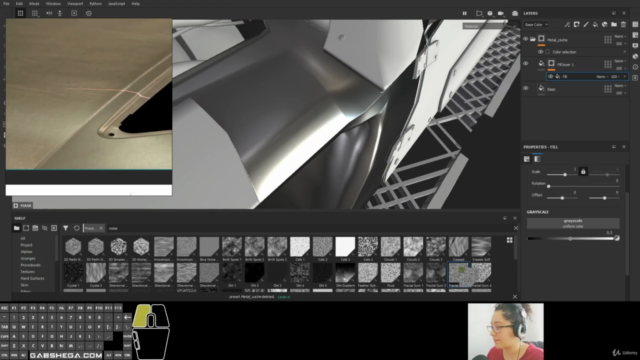
Task: Open blend mode dropdown on Fill effect
Action: pos(602,76)
